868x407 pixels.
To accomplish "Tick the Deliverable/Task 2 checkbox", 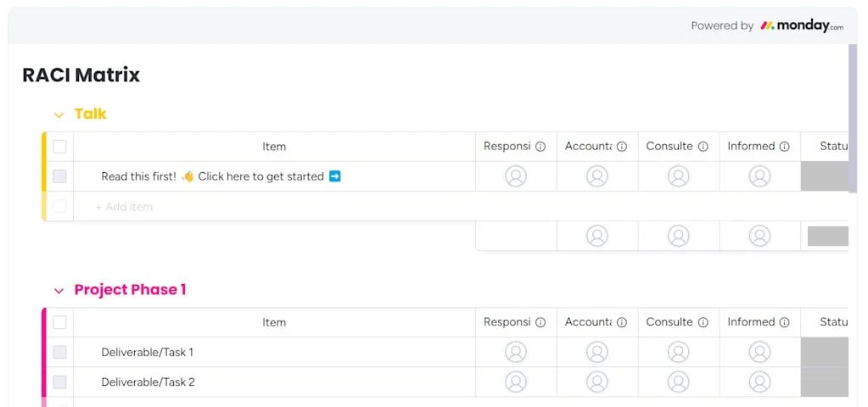I will 59,382.
